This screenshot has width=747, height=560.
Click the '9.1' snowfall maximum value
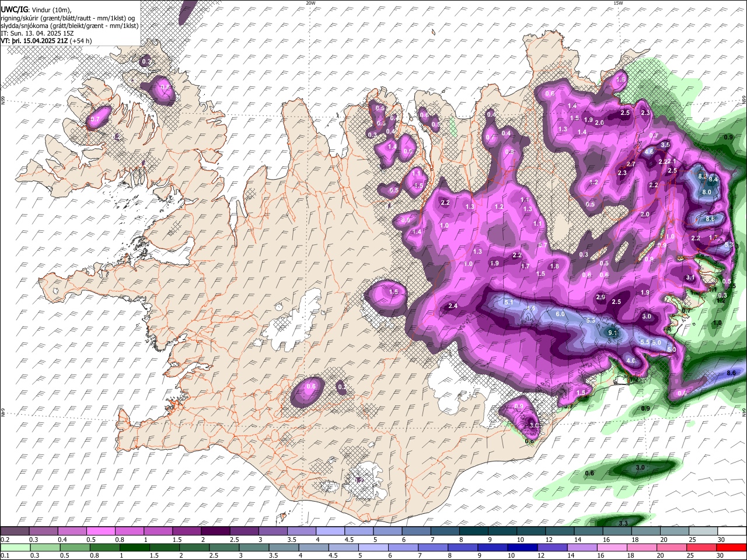point(613,333)
